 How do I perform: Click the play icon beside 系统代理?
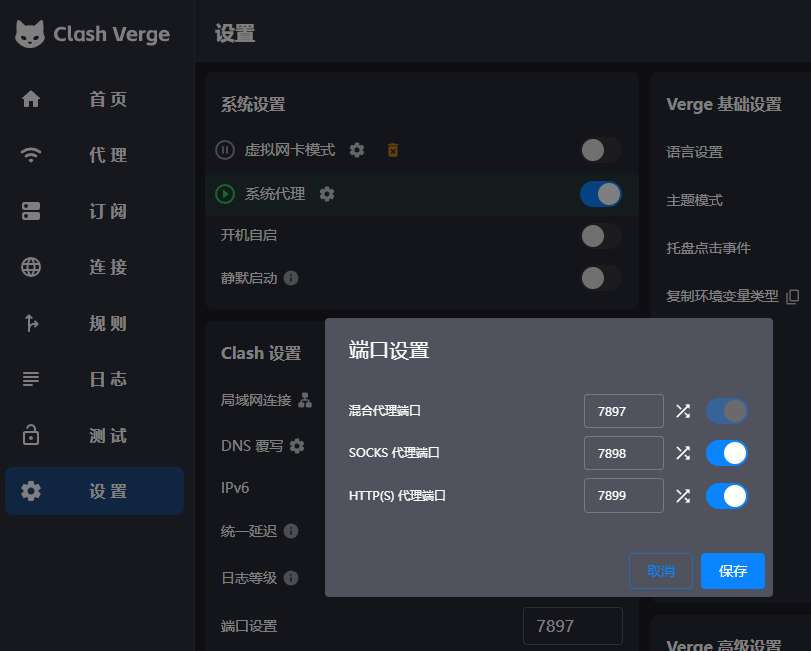point(224,194)
